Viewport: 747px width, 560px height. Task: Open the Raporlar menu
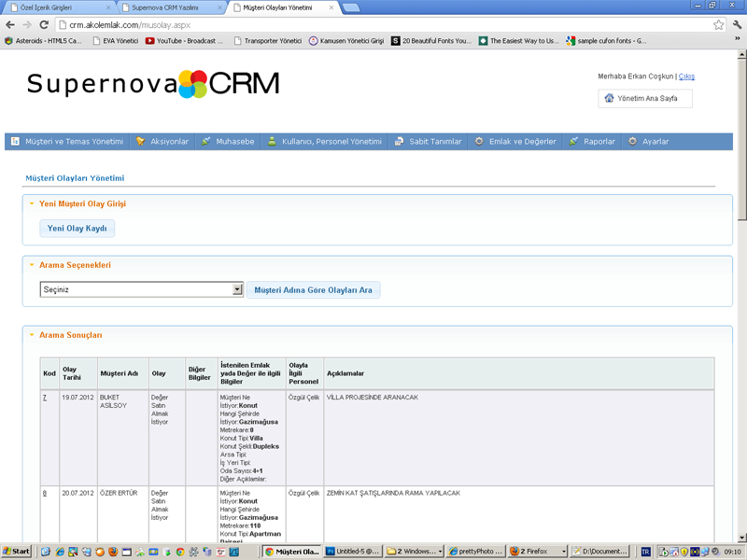tap(592, 142)
